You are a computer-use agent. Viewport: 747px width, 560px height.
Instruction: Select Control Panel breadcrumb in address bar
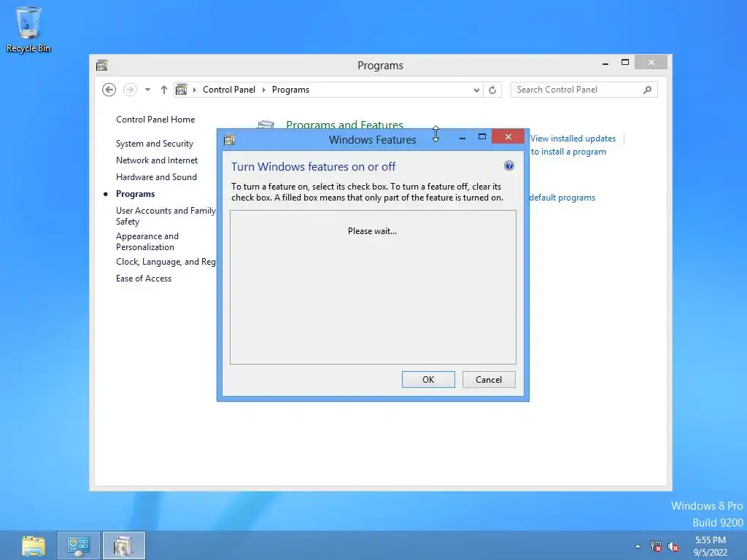[228, 90]
